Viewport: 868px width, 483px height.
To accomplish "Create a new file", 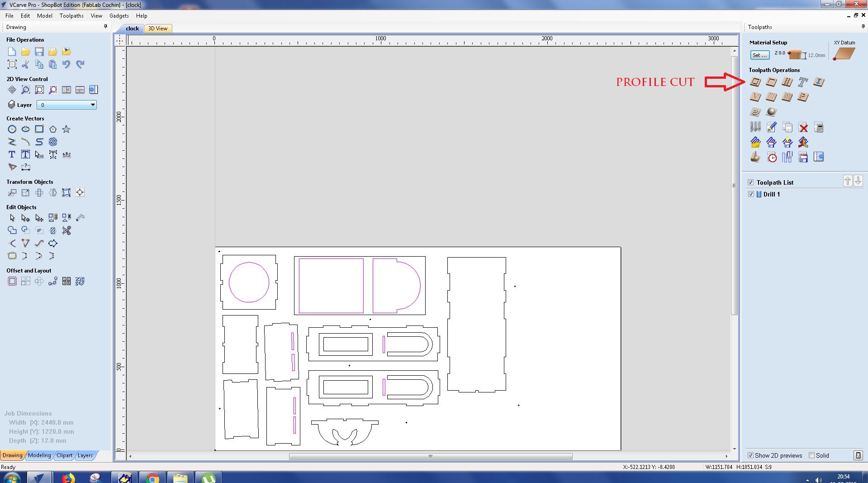I will click(12, 52).
